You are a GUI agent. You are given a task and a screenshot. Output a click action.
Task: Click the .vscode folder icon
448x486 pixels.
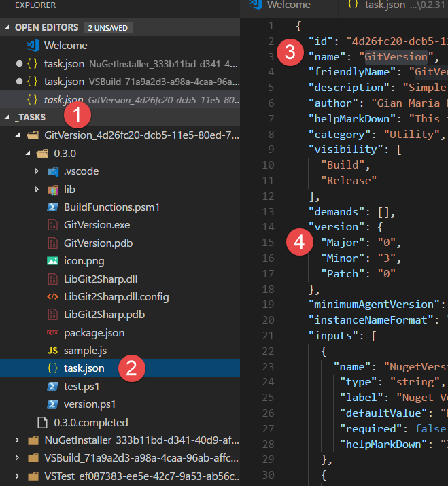click(x=53, y=171)
